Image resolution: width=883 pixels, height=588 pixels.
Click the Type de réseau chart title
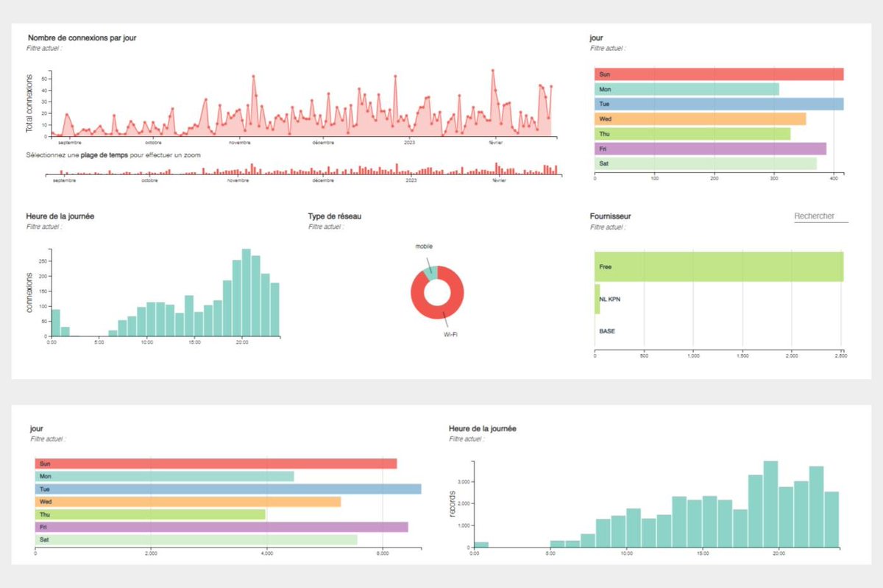pos(335,216)
